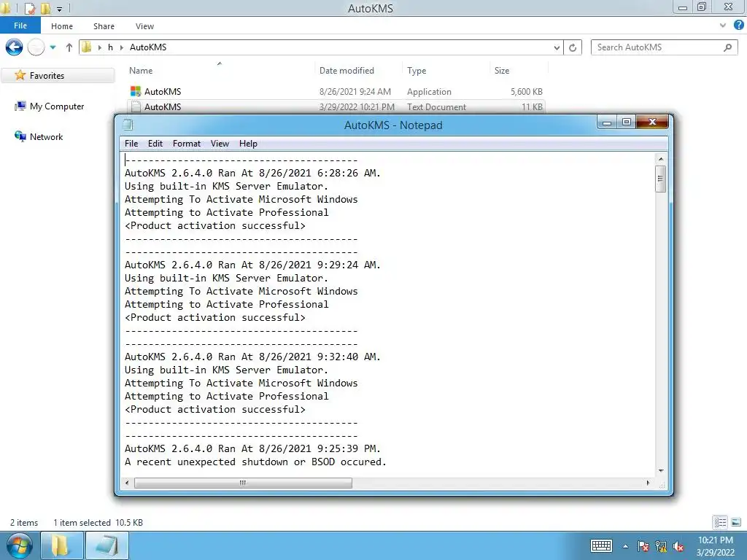Click the '5,600 KB' size cell

[x=527, y=91]
